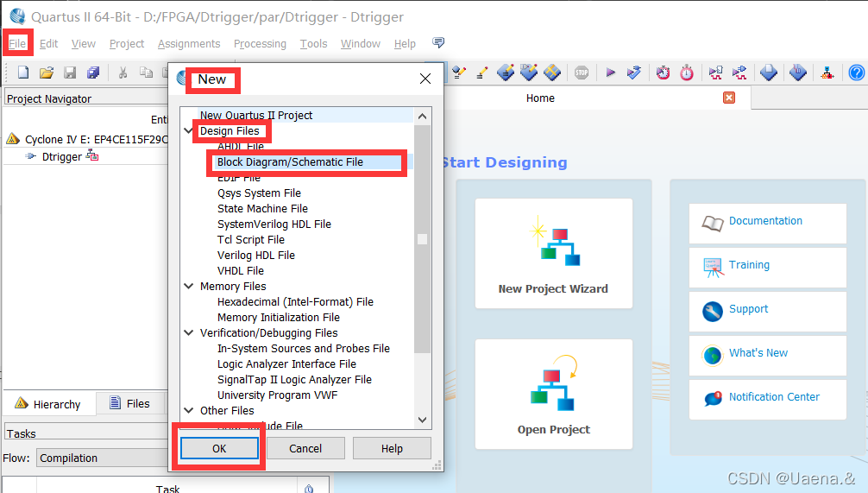Click the Save toolbar icon
868x493 pixels.
coord(70,73)
